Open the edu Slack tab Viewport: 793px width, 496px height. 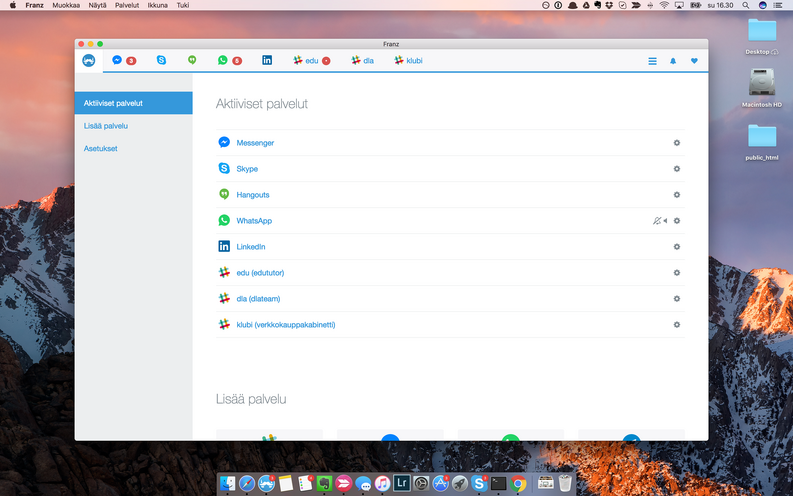(x=312, y=61)
